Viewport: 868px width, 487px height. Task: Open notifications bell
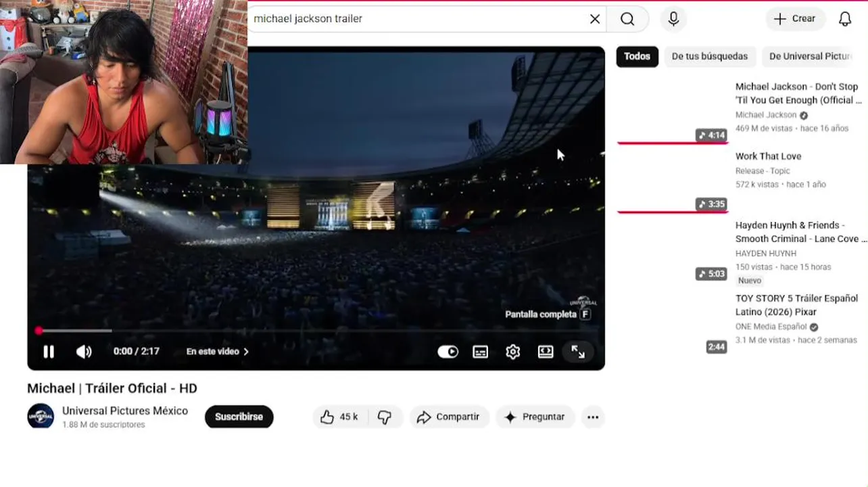845,19
